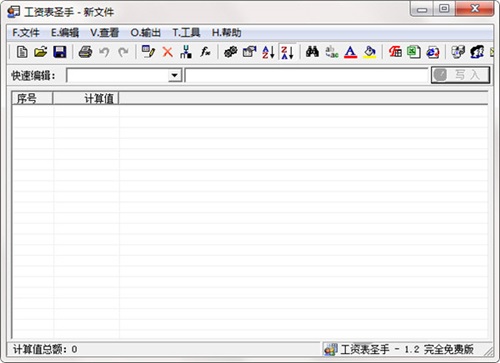
Task: Click the replace text icon
Action: pyautogui.click(x=332, y=52)
